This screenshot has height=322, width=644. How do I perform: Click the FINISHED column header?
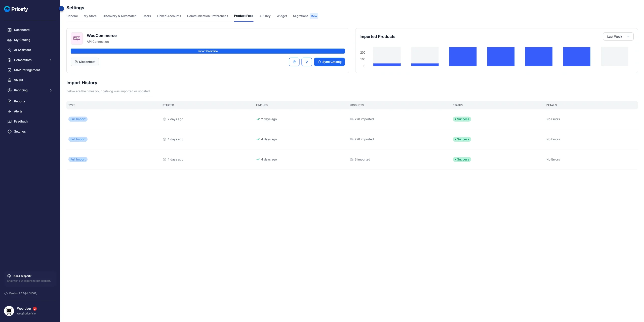(x=262, y=105)
